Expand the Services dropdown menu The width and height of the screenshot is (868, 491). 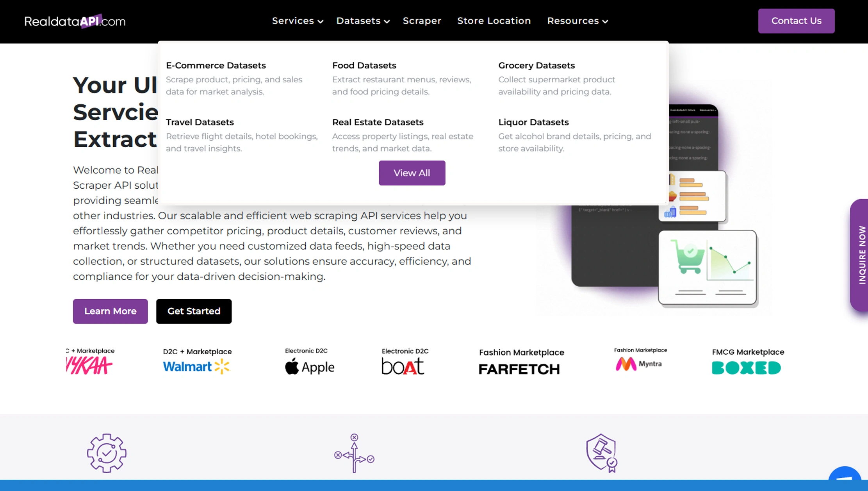pyautogui.click(x=298, y=21)
